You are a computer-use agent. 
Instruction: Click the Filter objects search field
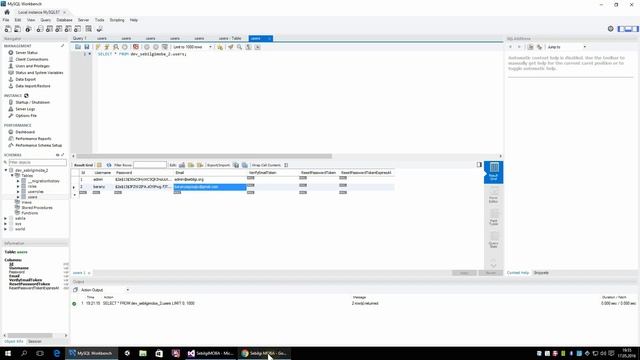pyautogui.click(x=37, y=162)
